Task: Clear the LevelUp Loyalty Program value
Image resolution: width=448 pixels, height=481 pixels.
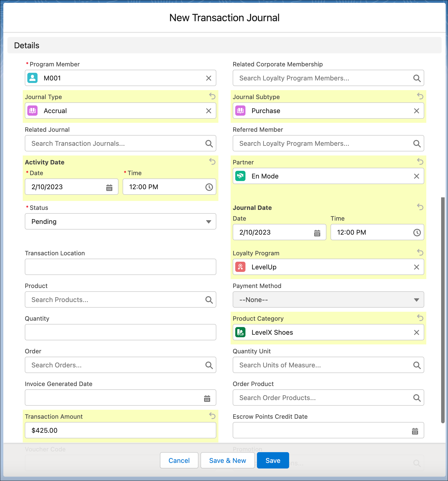Action: click(x=417, y=267)
